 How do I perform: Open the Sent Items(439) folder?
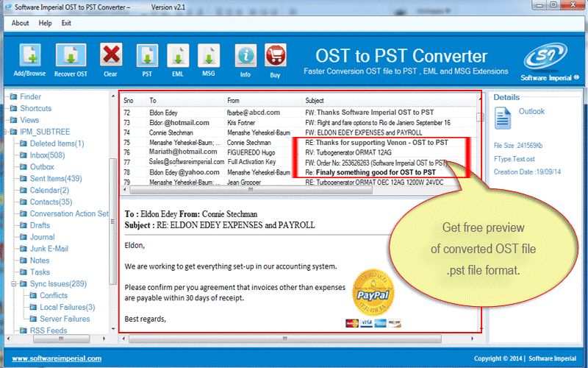pos(56,178)
